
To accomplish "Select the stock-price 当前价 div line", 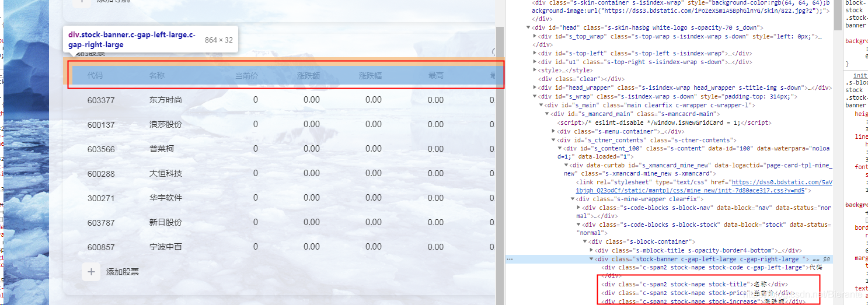I will coord(698,293).
